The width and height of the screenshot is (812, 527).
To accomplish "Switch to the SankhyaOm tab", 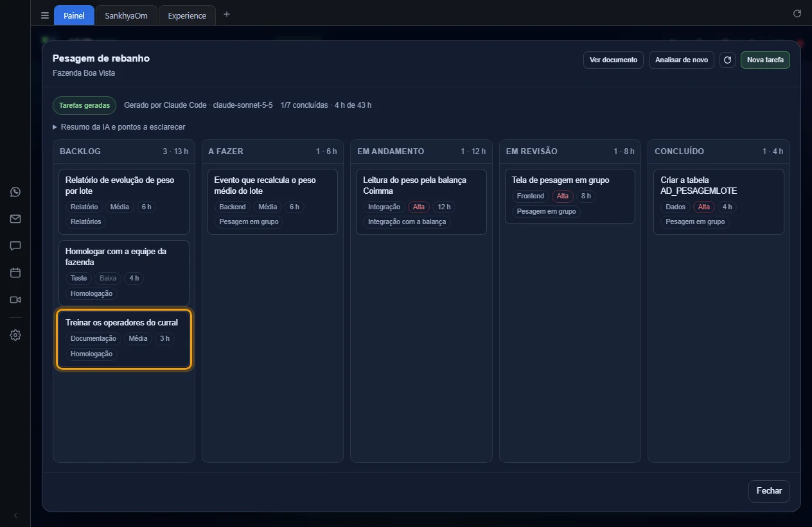I will pyautogui.click(x=126, y=15).
